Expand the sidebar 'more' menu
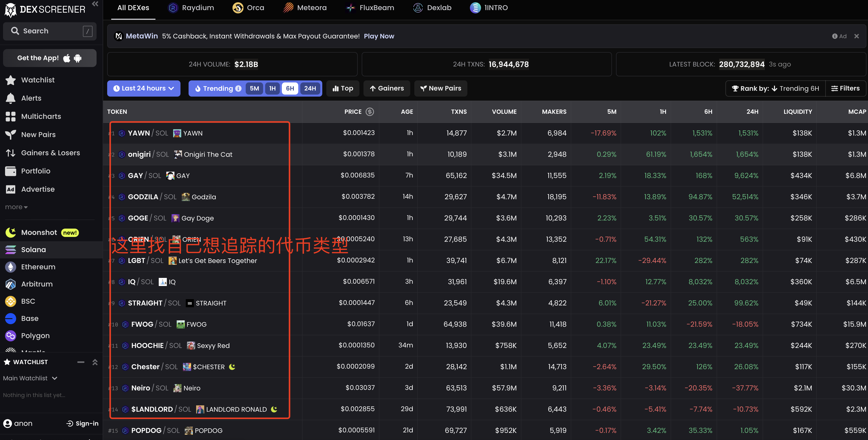This screenshot has width=868, height=440. click(x=16, y=207)
